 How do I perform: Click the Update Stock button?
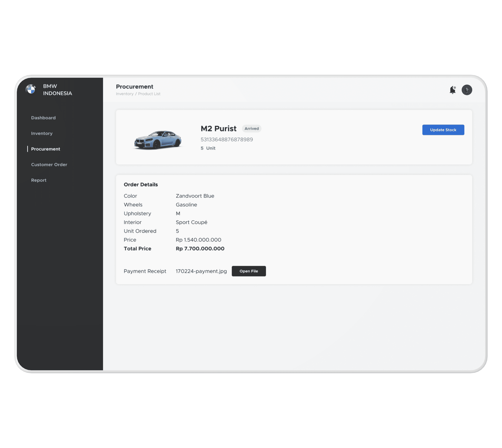[x=443, y=130]
